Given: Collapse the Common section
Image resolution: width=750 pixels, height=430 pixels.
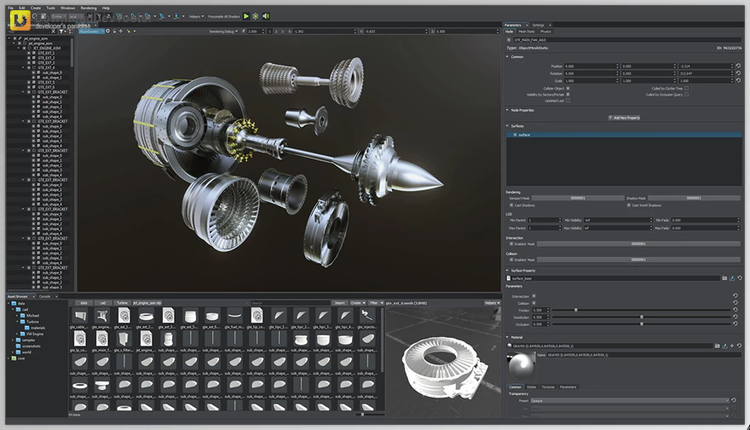Looking at the screenshot, I should click(507, 57).
